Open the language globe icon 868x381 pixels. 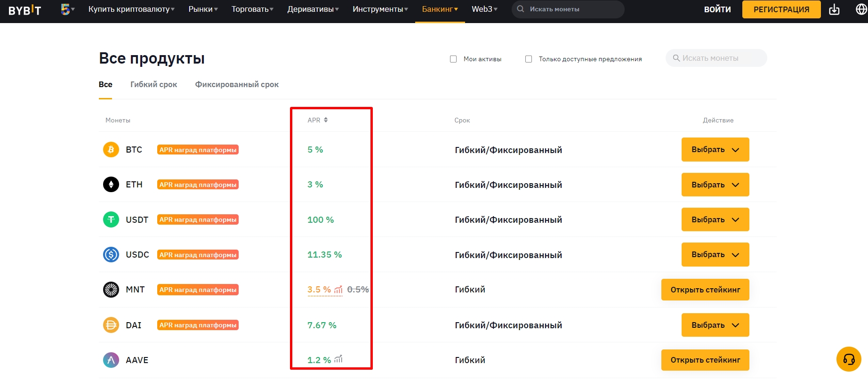[861, 9]
